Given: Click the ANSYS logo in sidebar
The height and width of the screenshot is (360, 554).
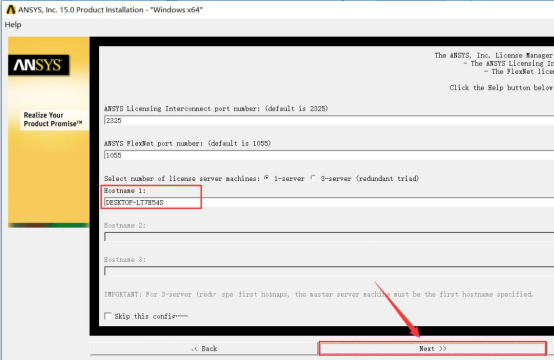Looking at the screenshot, I should pyautogui.click(x=39, y=65).
